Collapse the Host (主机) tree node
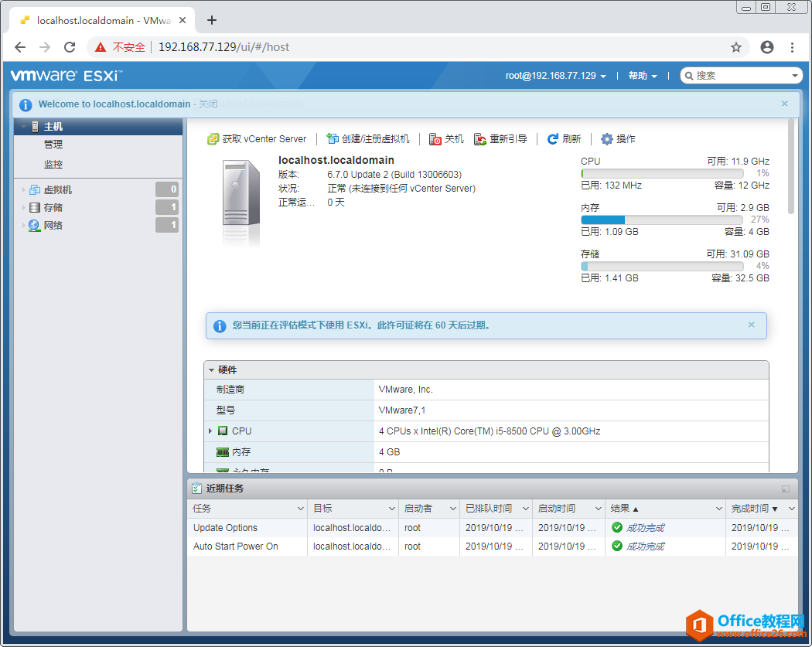 tap(23, 126)
